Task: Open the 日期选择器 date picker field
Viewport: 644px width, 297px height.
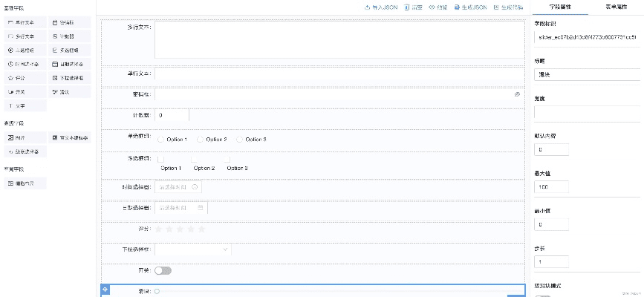Action: pyautogui.click(x=181, y=208)
